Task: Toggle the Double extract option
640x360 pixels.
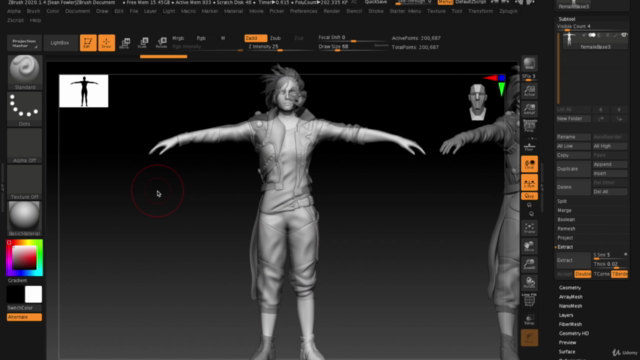Action: coord(583,274)
